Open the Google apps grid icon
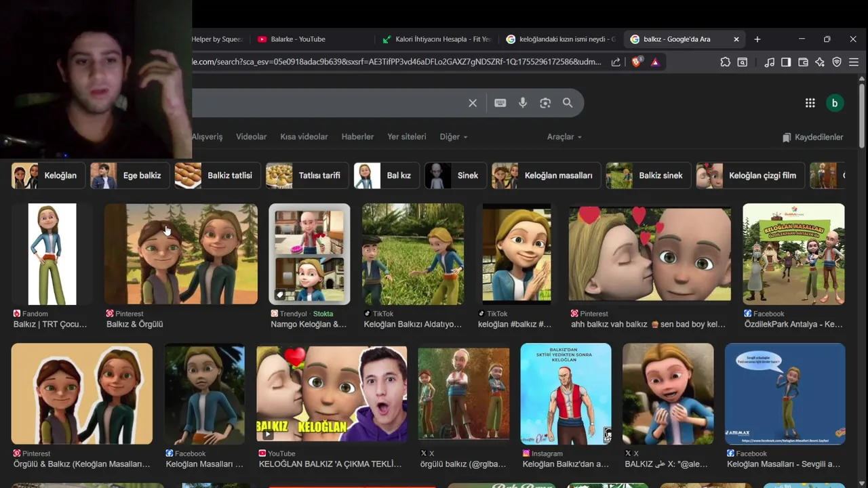868x488 pixels. click(810, 103)
